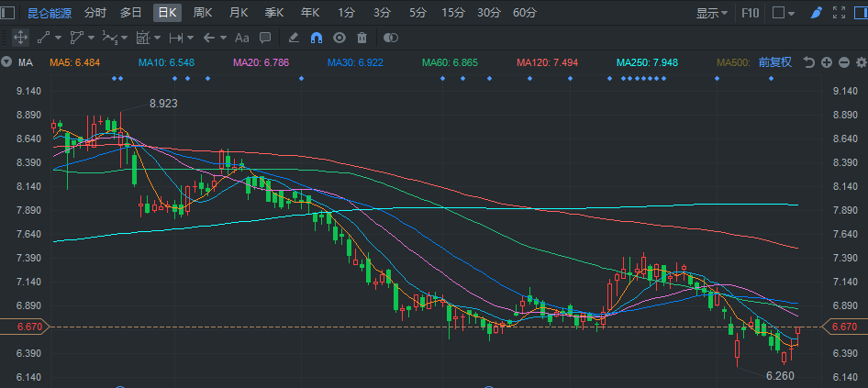
Task: Select the 5分 interval tab
Action: point(417,13)
